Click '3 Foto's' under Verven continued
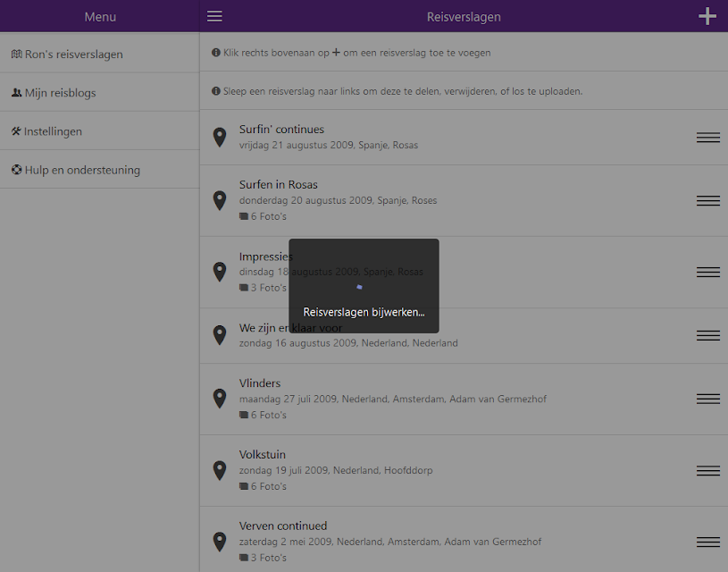The height and width of the screenshot is (572, 728). (268, 558)
